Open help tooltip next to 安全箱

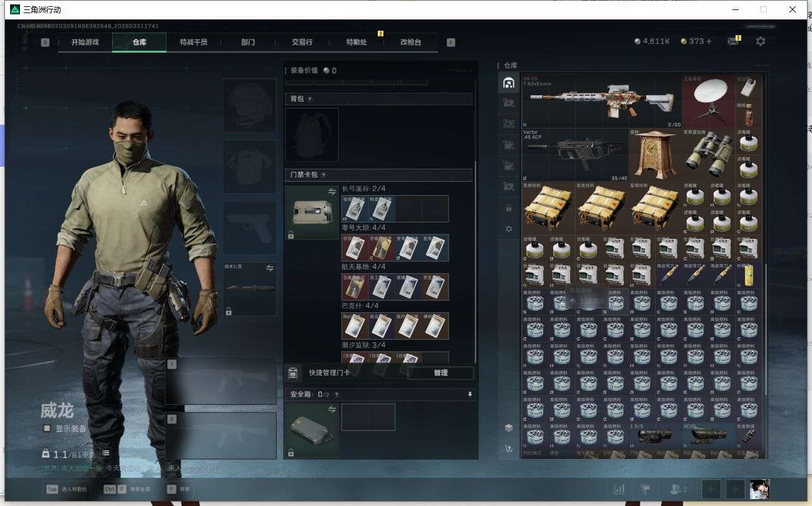(x=336, y=394)
